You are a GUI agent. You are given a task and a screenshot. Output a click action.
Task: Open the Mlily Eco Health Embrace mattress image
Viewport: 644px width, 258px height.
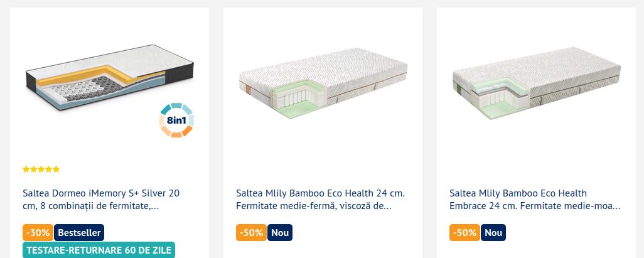(537, 83)
